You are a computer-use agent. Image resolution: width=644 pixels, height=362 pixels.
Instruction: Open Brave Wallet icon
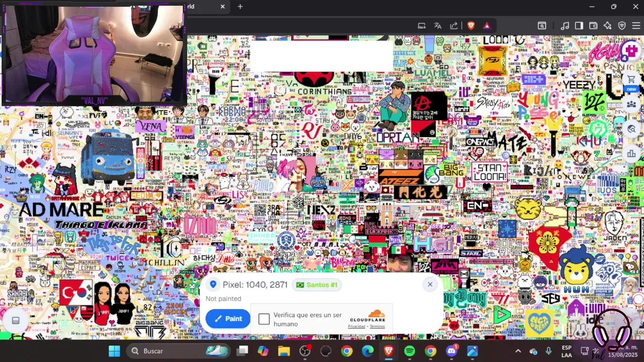593,26
